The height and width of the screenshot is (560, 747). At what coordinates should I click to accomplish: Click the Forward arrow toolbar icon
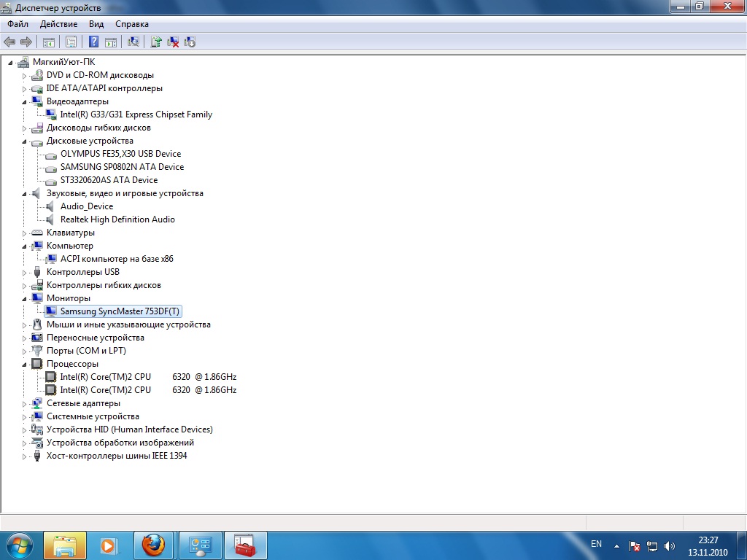click(x=26, y=42)
